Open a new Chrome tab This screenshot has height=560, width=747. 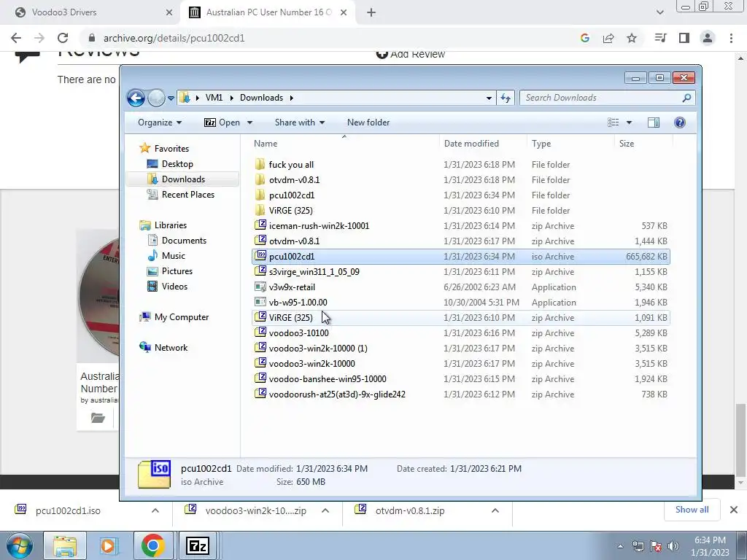coord(371,12)
